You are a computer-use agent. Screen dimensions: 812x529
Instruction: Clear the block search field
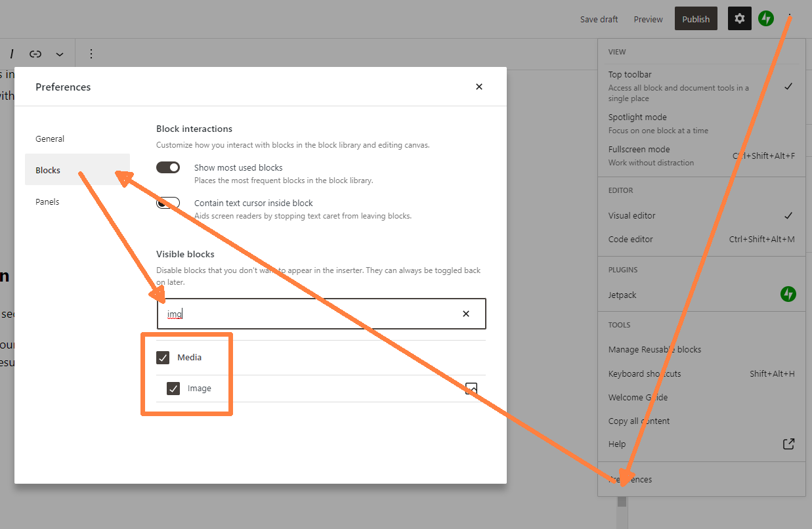[466, 314]
